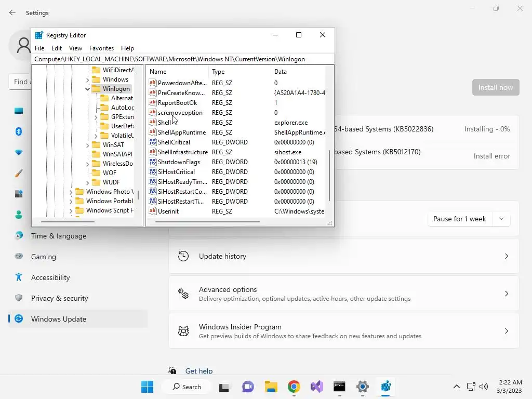Open the File menu in Registry Editor
Image resolution: width=532 pixels, height=399 pixels.
click(x=39, y=48)
